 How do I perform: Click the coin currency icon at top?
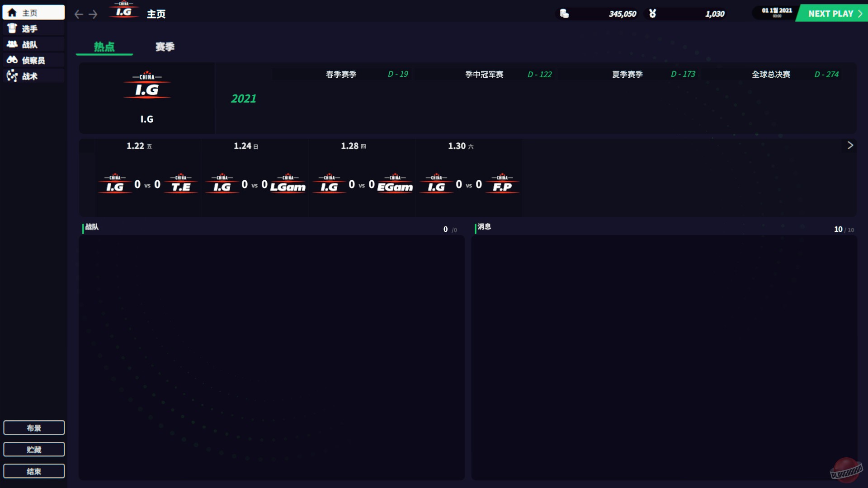coord(564,14)
